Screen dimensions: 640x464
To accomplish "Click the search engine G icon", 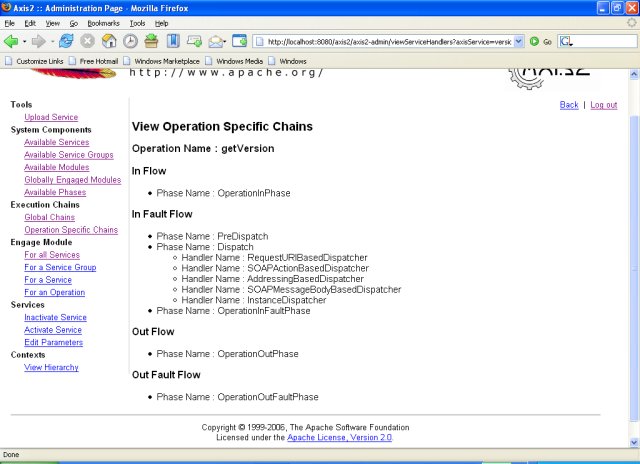I will [x=566, y=41].
